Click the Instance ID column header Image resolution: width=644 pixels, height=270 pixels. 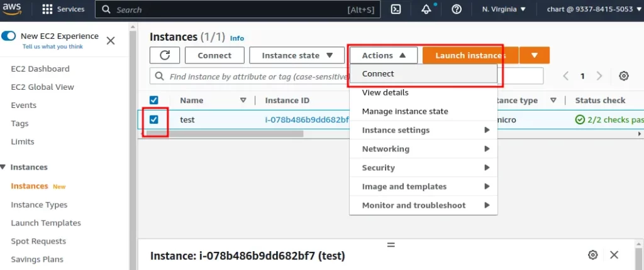287,100
